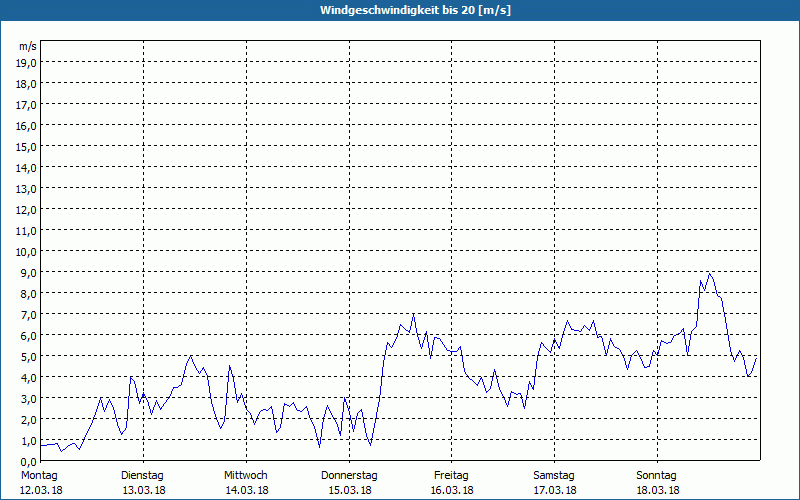The width and height of the screenshot is (800, 500).
Task: Click the 'Donnerstag' day label
Action: [349, 476]
